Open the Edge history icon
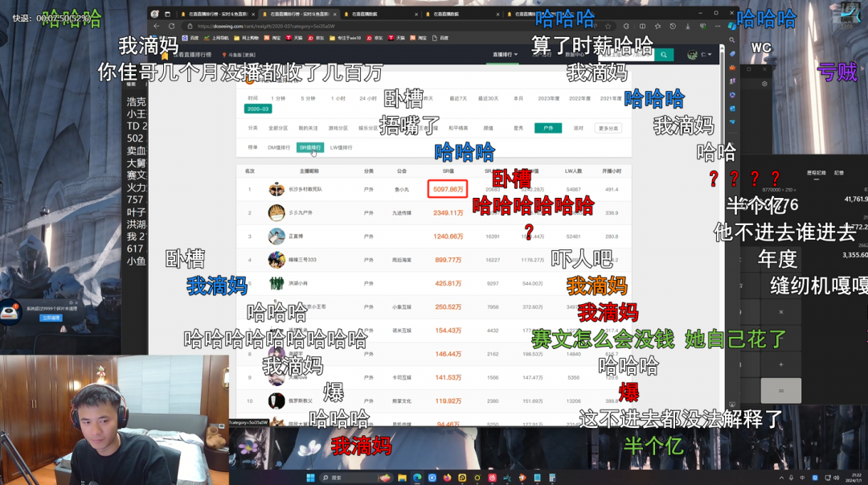The height and width of the screenshot is (485, 868). pos(673,26)
